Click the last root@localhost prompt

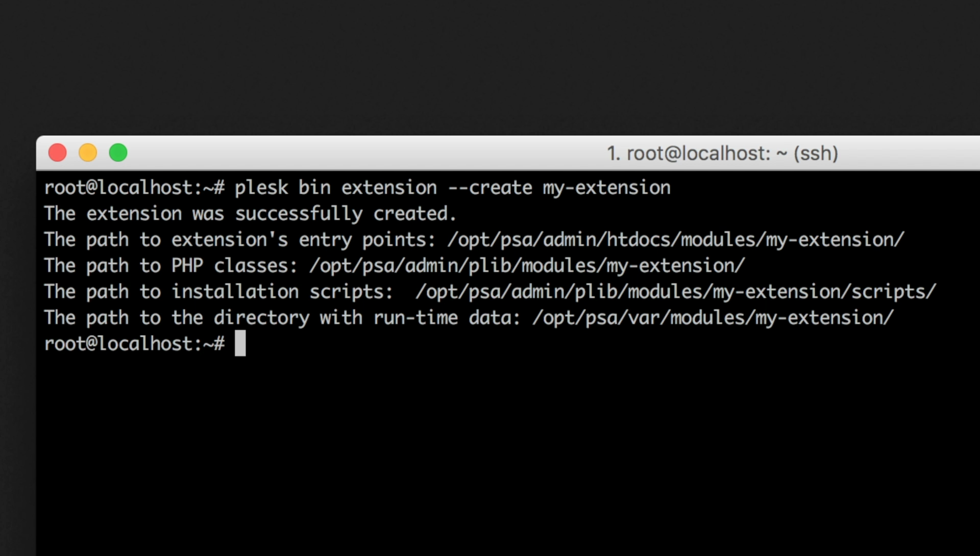tap(135, 342)
